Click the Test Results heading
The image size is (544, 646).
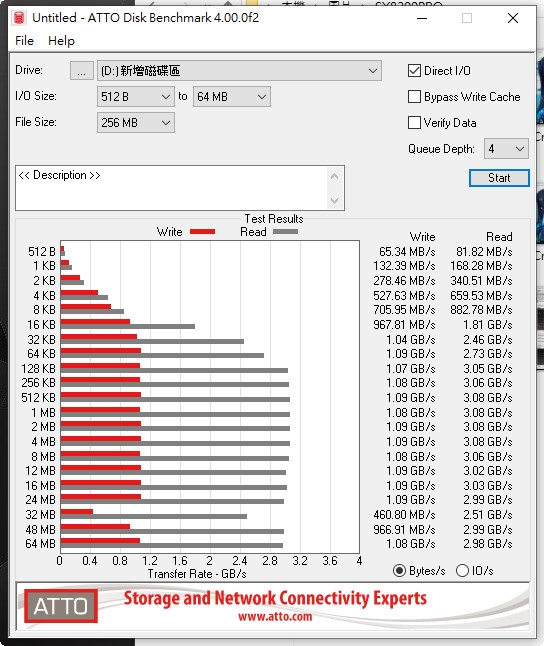[x=274, y=219]
